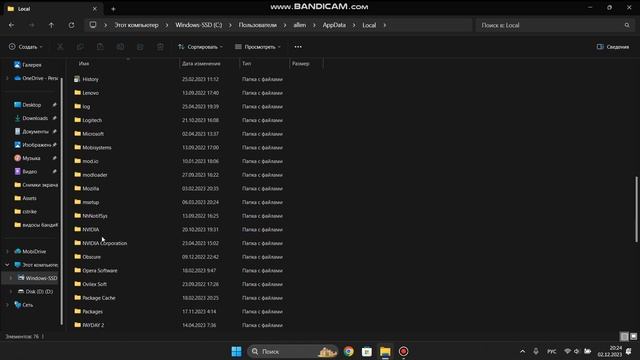Click the Share toolbar icon

pos(140,47)
